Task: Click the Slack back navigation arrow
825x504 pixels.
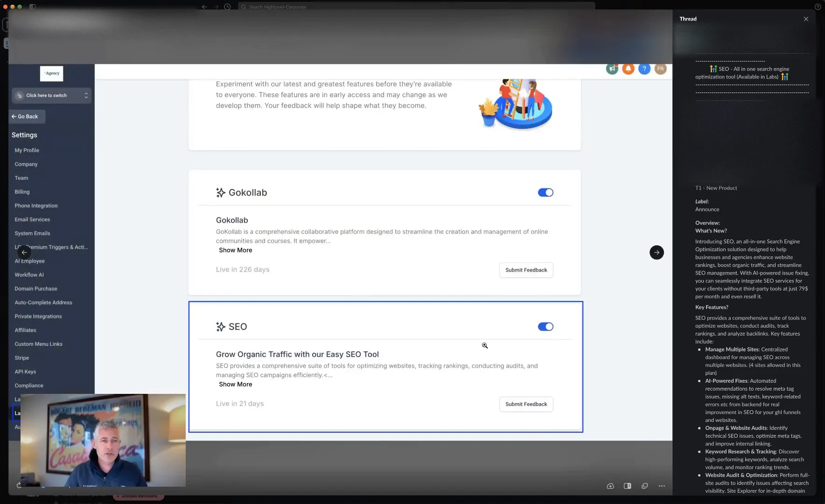Action: [x=204, y=7]
